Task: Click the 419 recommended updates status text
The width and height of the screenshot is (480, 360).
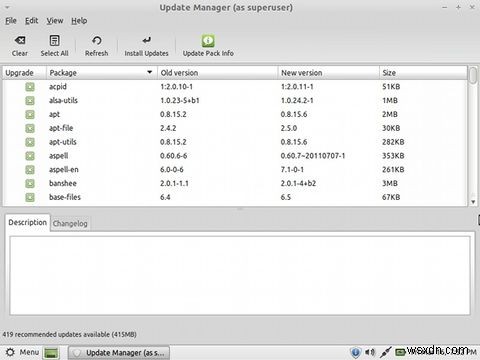Action: tap(69, 334)
